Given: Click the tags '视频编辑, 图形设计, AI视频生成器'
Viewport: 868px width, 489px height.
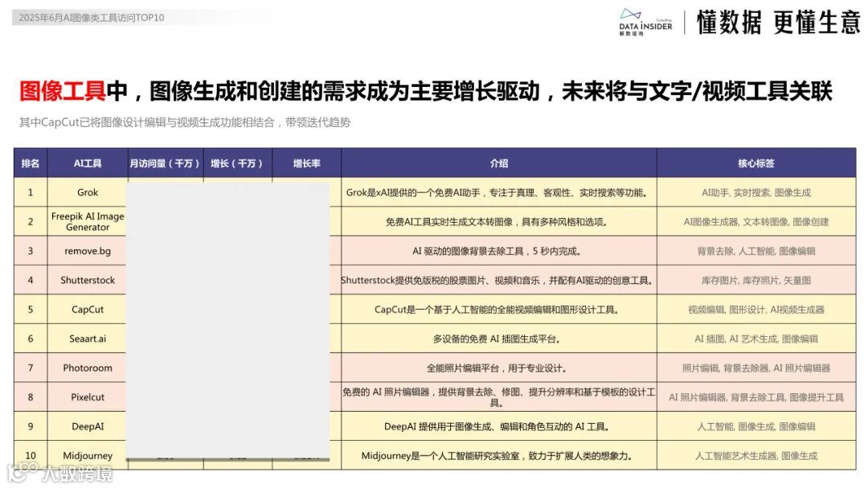Looking at the screenshot, I should click(756, 310).
